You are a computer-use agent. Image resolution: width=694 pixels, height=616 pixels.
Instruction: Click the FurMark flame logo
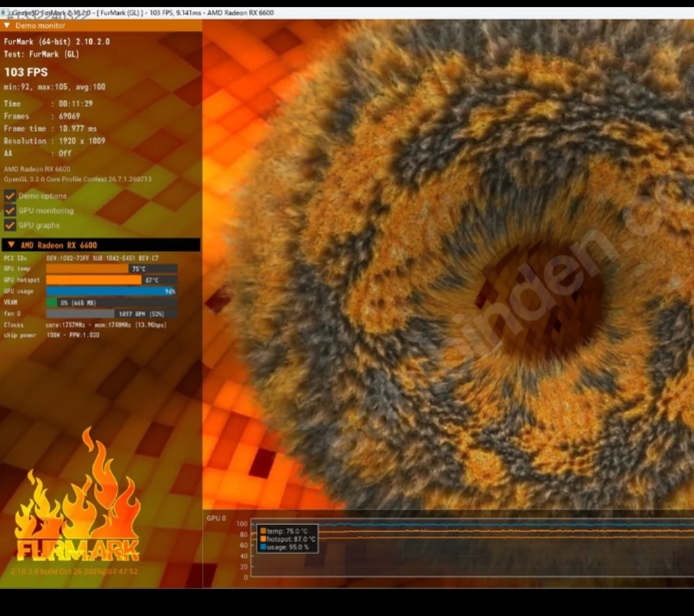point(78,496)
